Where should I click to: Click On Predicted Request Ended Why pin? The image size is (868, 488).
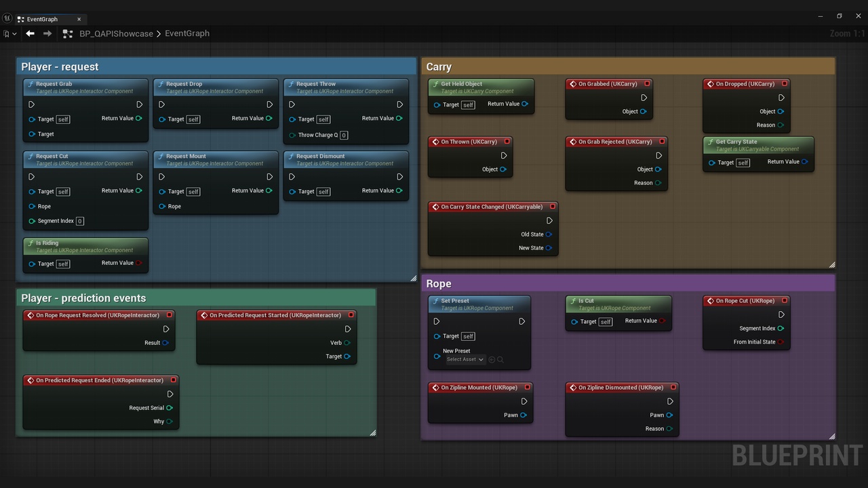click(x=170, y=421)
